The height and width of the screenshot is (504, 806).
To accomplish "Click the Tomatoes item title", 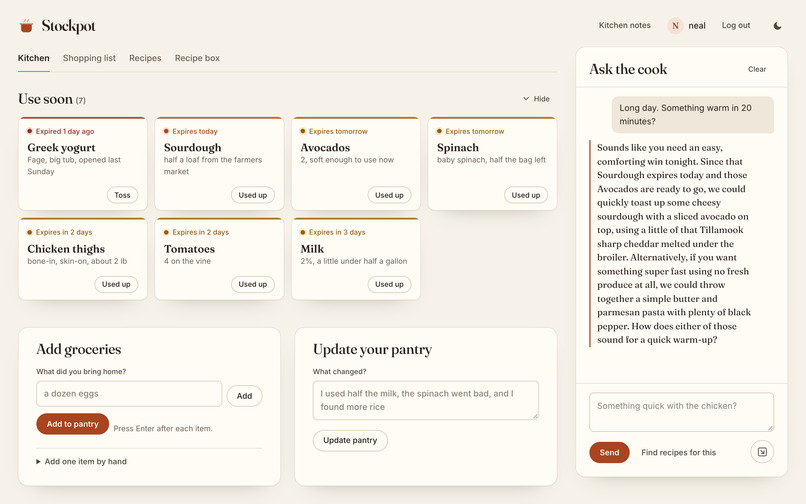I will click(x=189, y=249).
